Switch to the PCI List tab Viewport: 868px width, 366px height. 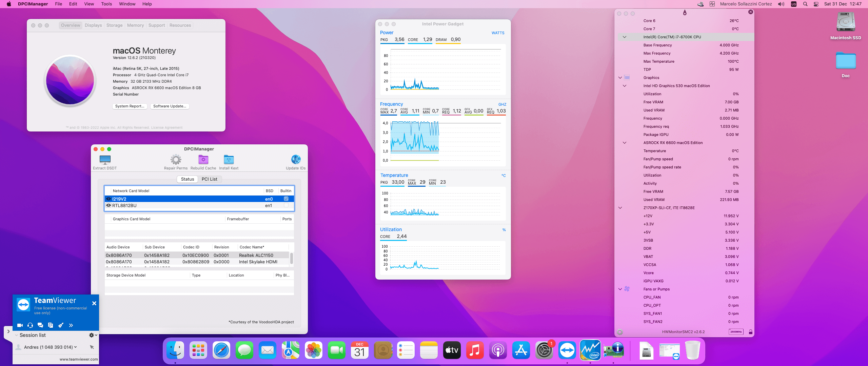pyautogui.click(x=209, y=179)
